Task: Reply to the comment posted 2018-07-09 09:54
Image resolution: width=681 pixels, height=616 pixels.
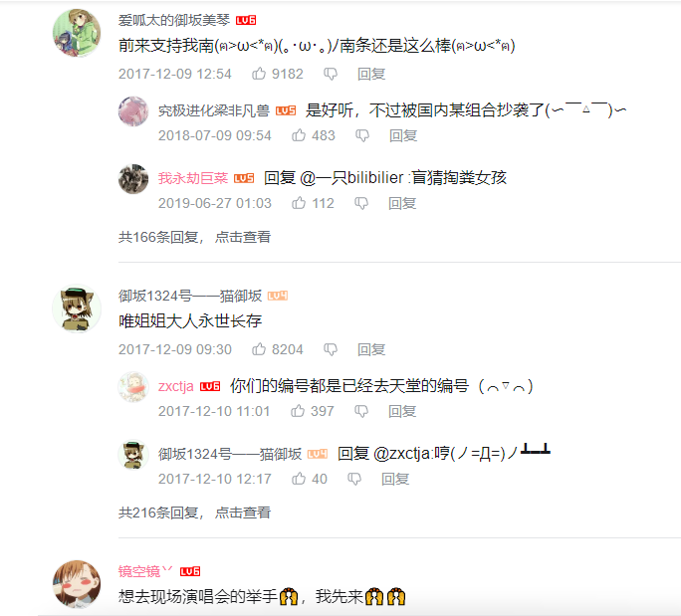Action: click(x=403, y=135)
